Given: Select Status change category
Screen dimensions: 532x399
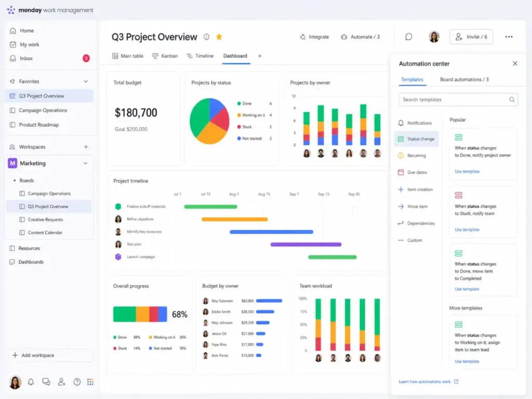Looking at the screenshot, I should click(x=416, y=139).
